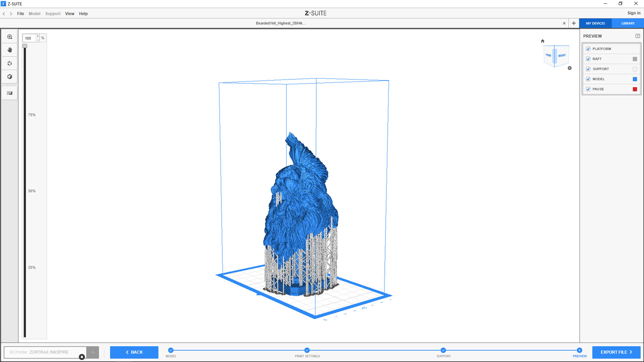Click the BACK button

(134, 352)
